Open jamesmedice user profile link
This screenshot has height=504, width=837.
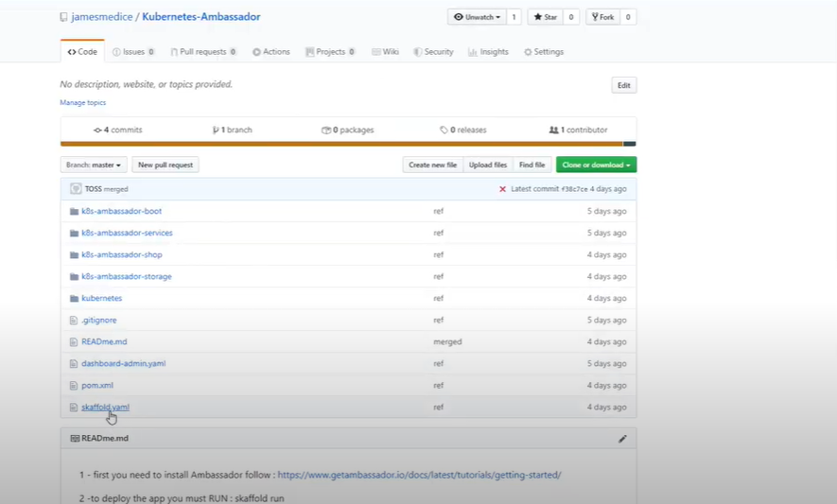(101, 17)
